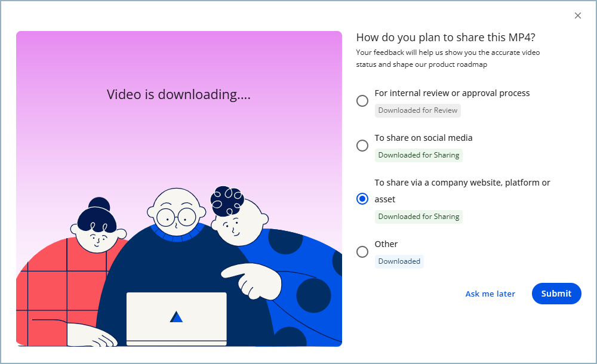This screenshot has height=364, width=597.
Task: Click the 'To share on social media' label
Action: click(x=423, y=138)
